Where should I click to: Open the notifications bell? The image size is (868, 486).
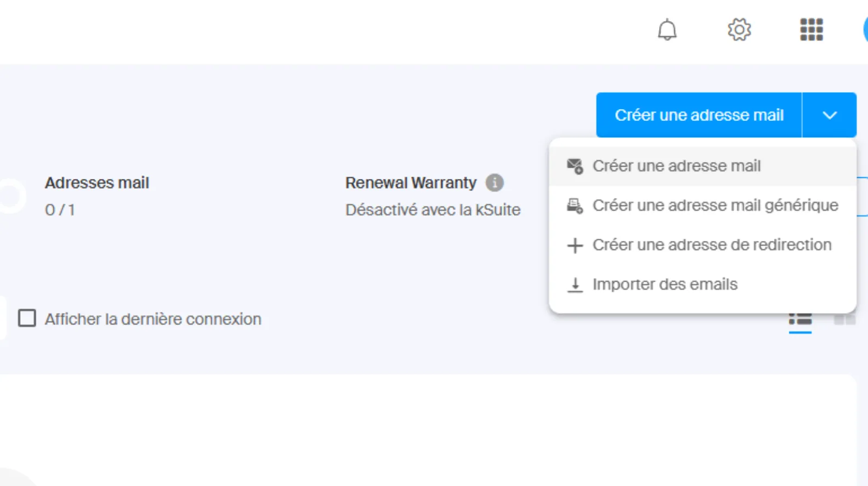[x=667, y=30]
